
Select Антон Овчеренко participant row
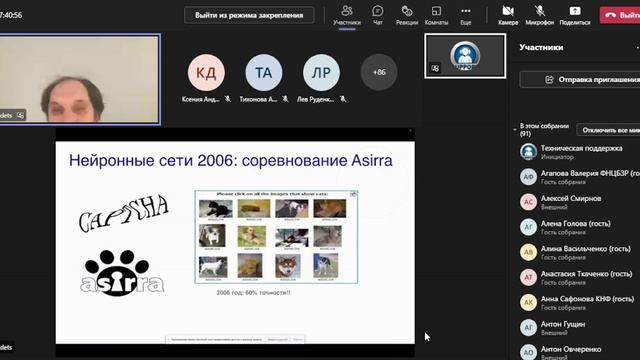tap(580, 352)
